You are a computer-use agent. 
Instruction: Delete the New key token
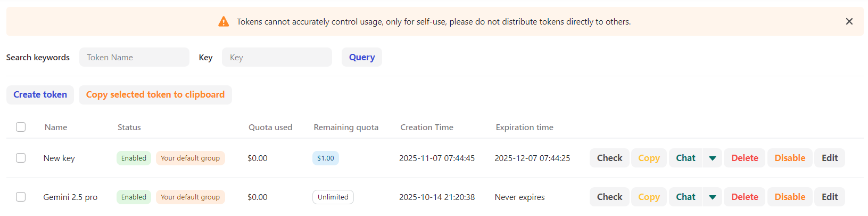click(x=745, y=158)
